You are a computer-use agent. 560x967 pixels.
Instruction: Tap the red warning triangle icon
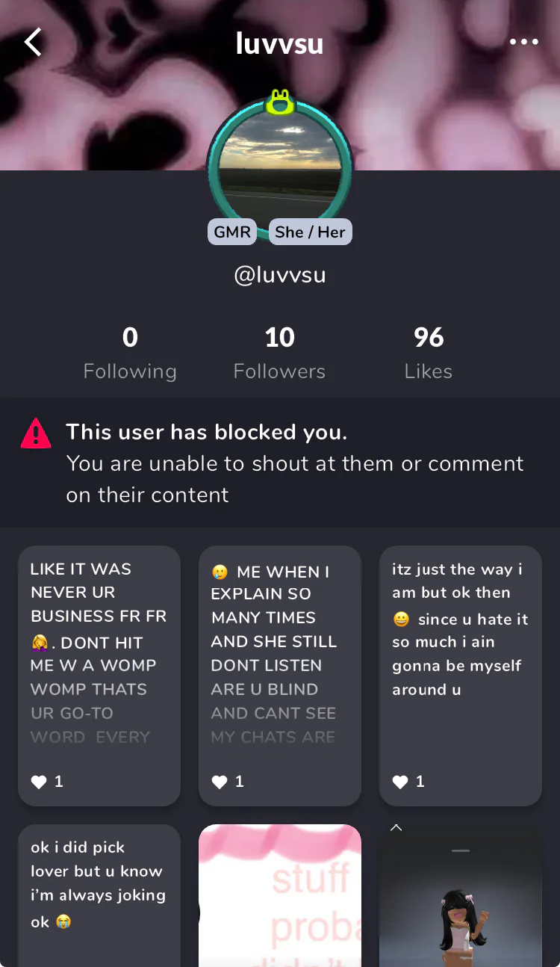tap(36, 433)
